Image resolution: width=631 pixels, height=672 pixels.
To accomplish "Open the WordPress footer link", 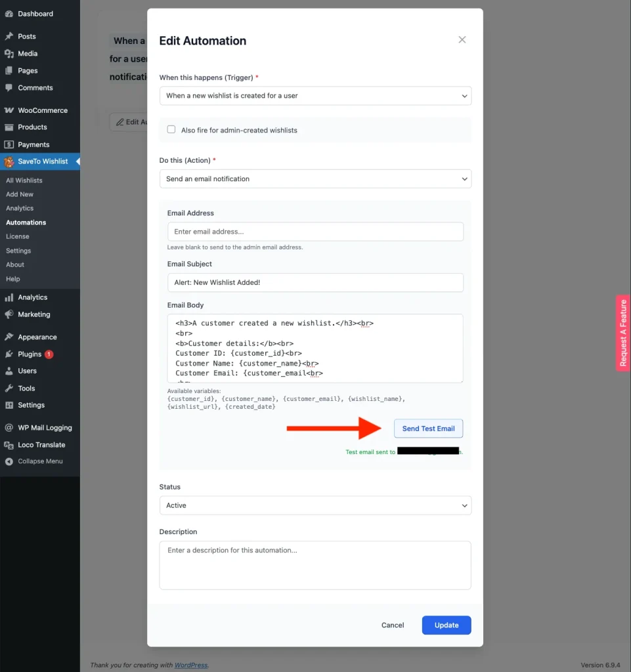I will coord(191,665).
